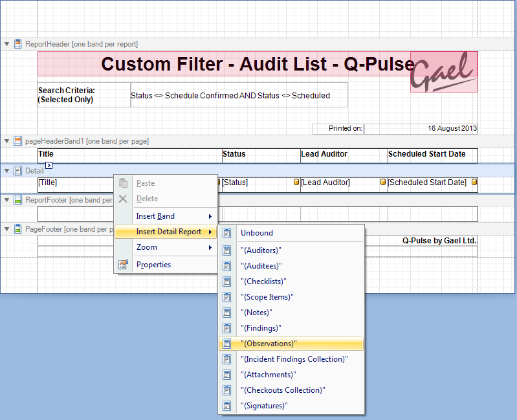Viewport: 517px width, 420px height.
Task: Collapse the ReportHeader band
Action: 6,44
